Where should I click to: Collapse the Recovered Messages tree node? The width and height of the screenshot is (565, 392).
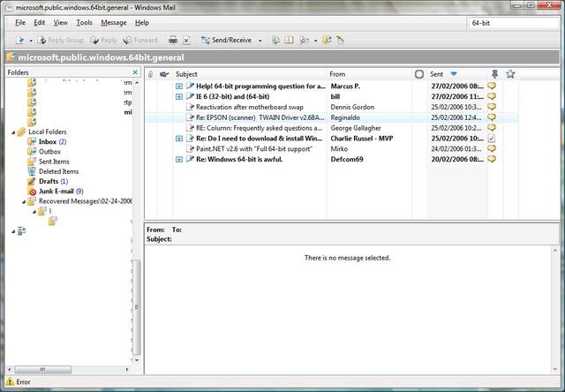tap(24, 202)
